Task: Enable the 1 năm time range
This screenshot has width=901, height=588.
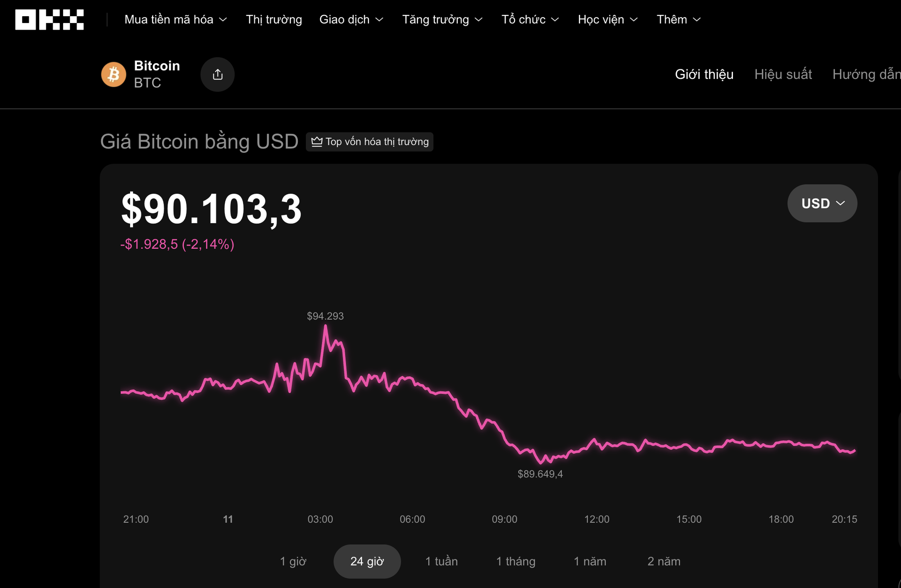Action: coord(590,561)
